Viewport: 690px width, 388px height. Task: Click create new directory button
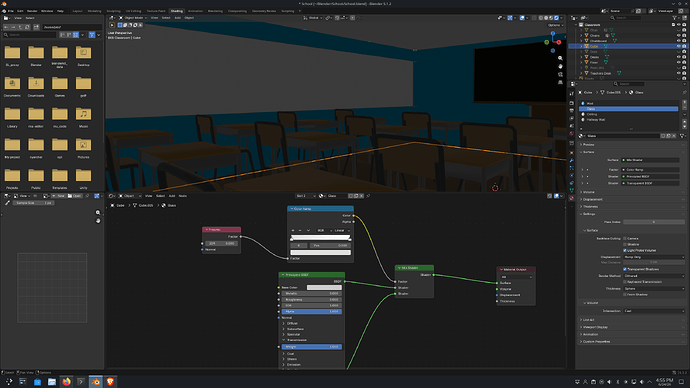pos(36,27)
